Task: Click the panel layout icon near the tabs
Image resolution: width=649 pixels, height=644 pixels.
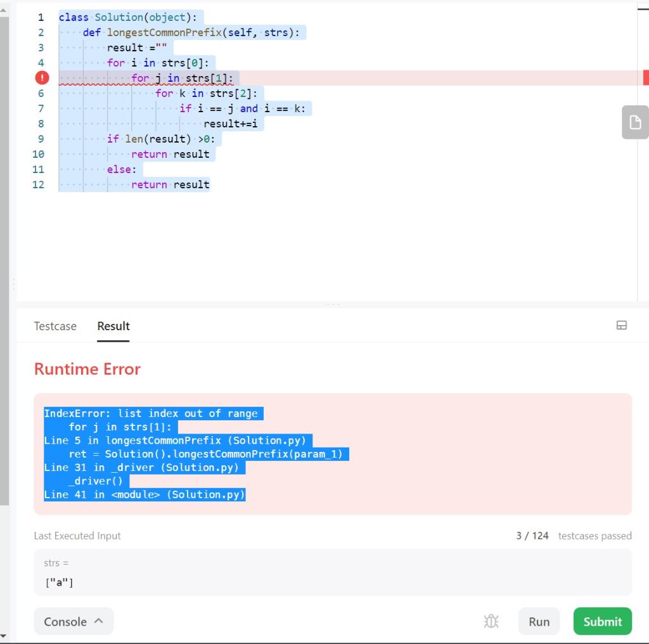Action: (622, 325)
